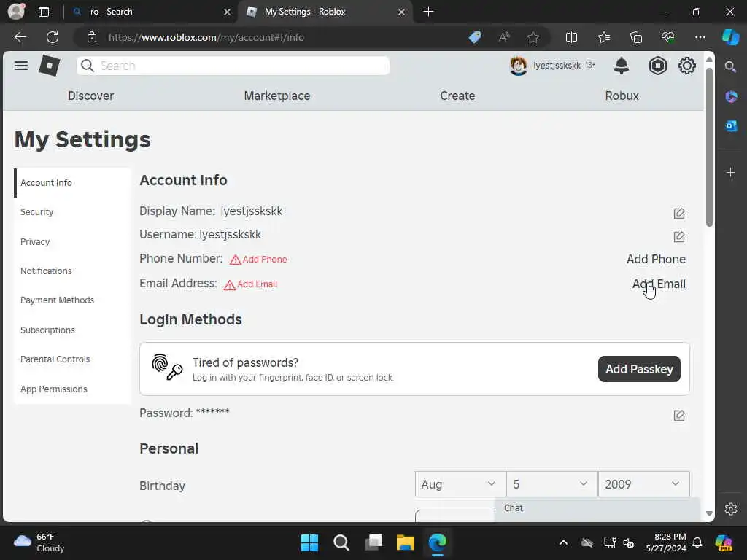Open the Chat panel bar
This screenshot has width=747, height=560.
[597, 508]
